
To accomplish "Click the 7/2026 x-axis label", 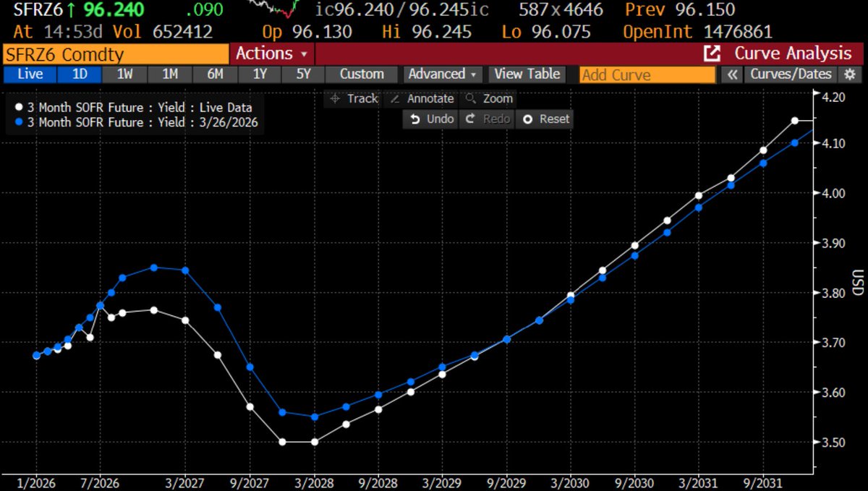I will point(100,483).
